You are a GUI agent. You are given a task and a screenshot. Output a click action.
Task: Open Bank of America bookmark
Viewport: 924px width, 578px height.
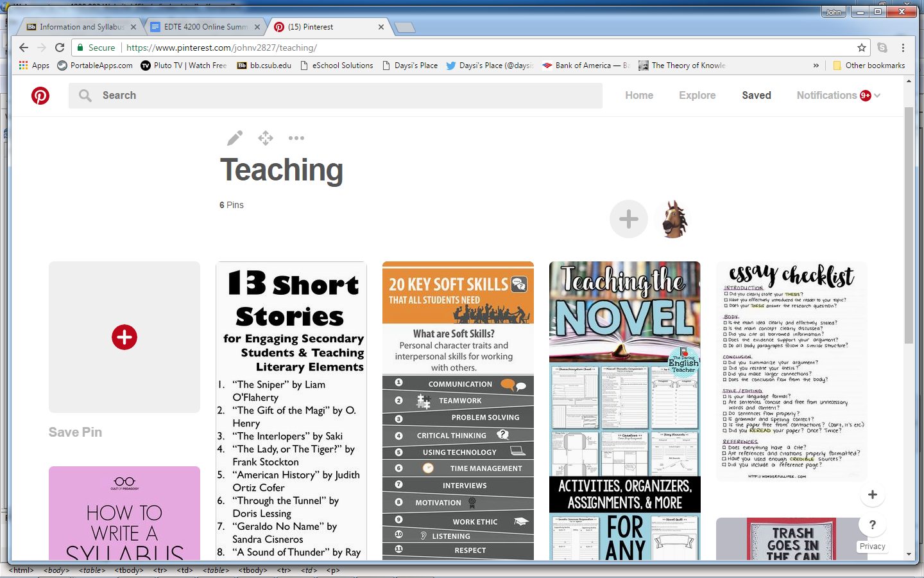[585, 66]
